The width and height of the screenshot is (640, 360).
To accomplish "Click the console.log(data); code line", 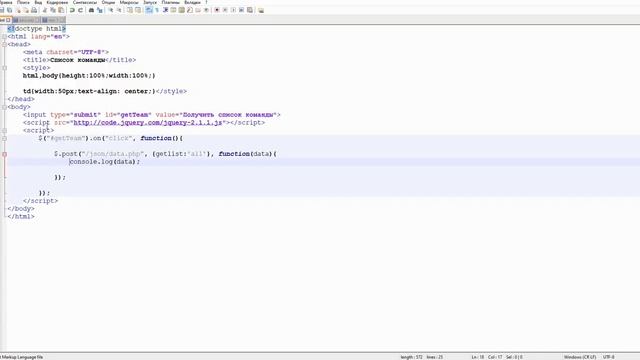I will click(x=104, y=162).
